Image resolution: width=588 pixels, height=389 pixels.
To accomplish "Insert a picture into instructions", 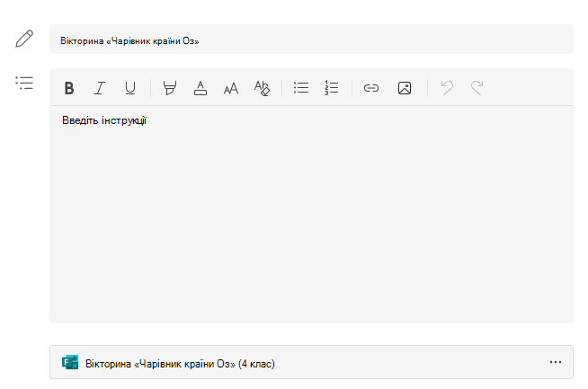I will 405,88.
